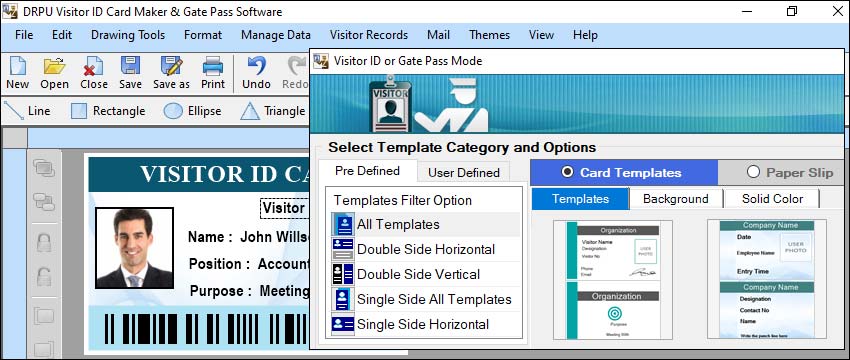Open the Edit menu
Screen dimensions: 850x360
[x=62, y=35]
